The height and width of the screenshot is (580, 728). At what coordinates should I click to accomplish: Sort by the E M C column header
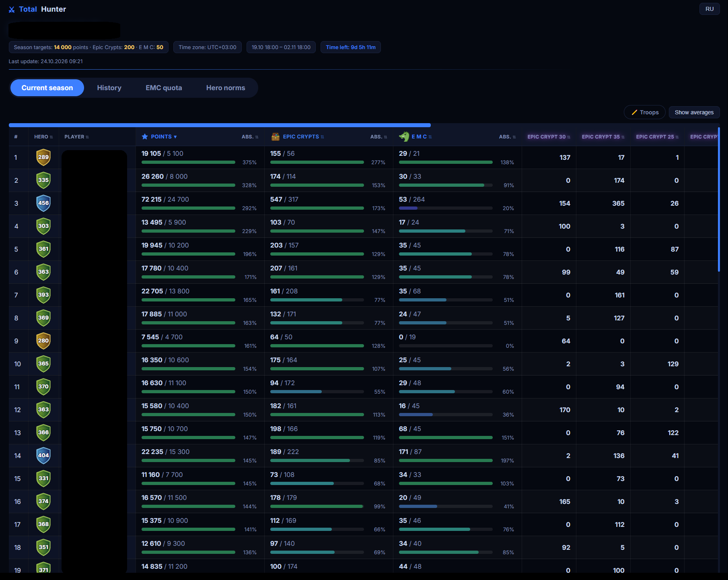click(x=422, y=137)
